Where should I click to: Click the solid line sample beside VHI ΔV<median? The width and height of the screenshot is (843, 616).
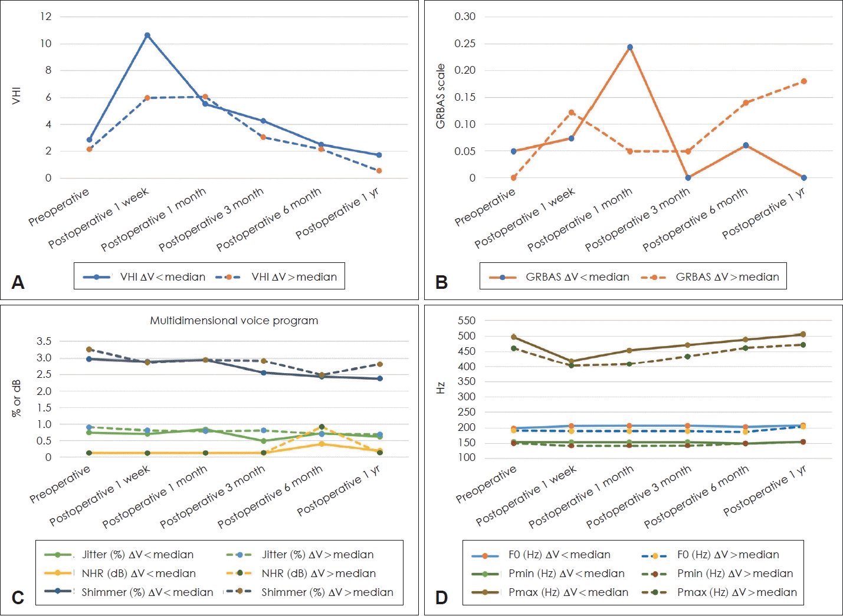pos(97,277)
